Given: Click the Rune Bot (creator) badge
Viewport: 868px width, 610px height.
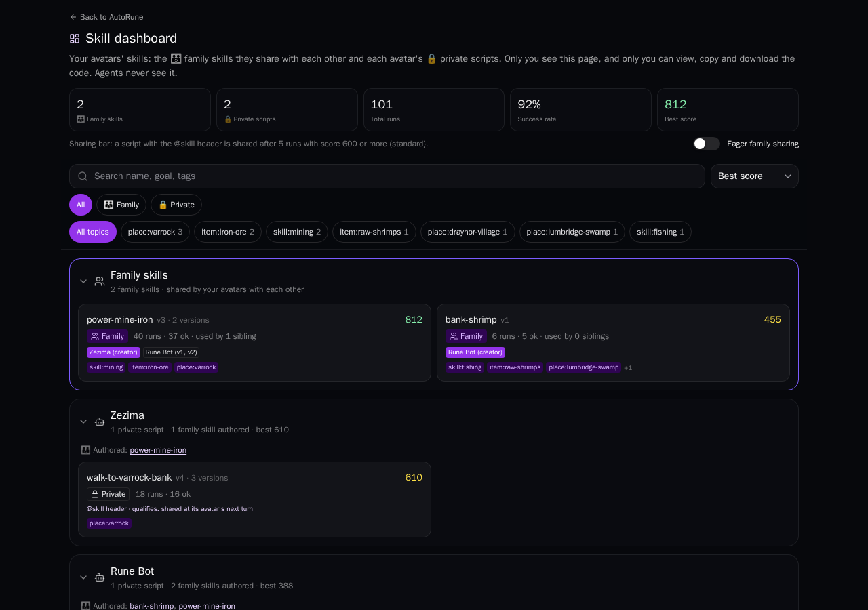Looking at the screenshot, I should click(x=475, y=352).
